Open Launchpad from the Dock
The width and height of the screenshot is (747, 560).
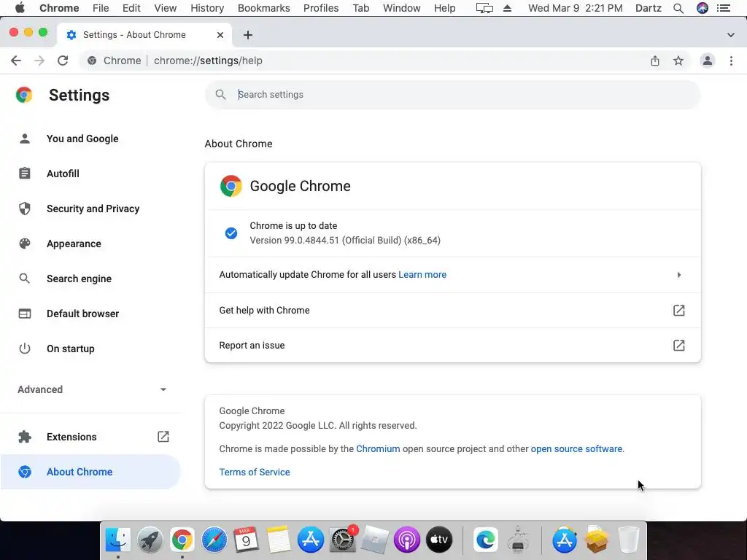(x=150, y=540)
